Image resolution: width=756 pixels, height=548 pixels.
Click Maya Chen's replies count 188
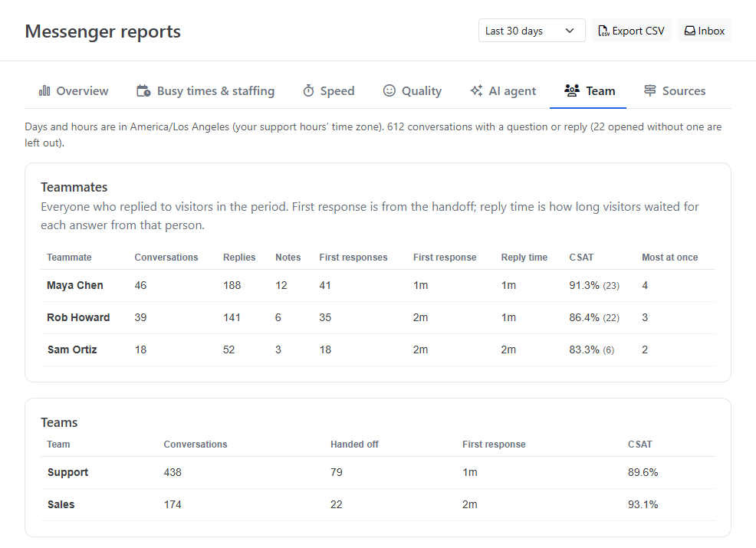(x=232, y=285)
